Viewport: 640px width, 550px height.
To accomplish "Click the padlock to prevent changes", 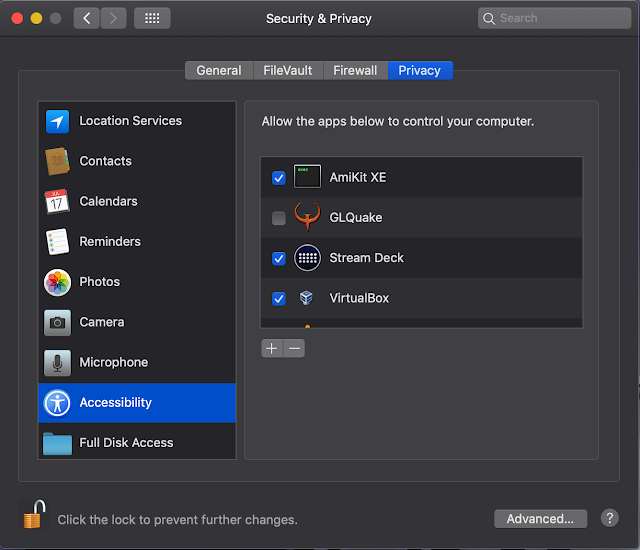I will coord(35,514).
